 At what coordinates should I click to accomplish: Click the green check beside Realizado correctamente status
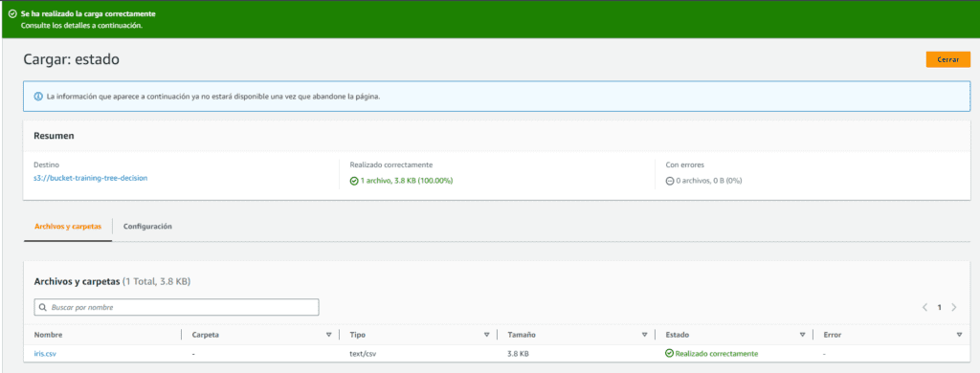tap(669, 354)
